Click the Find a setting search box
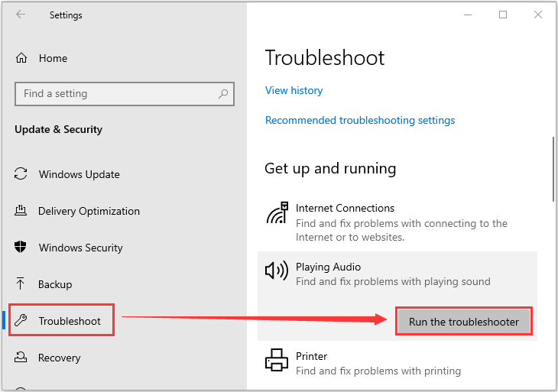558x392 pixels. point(125,94)
